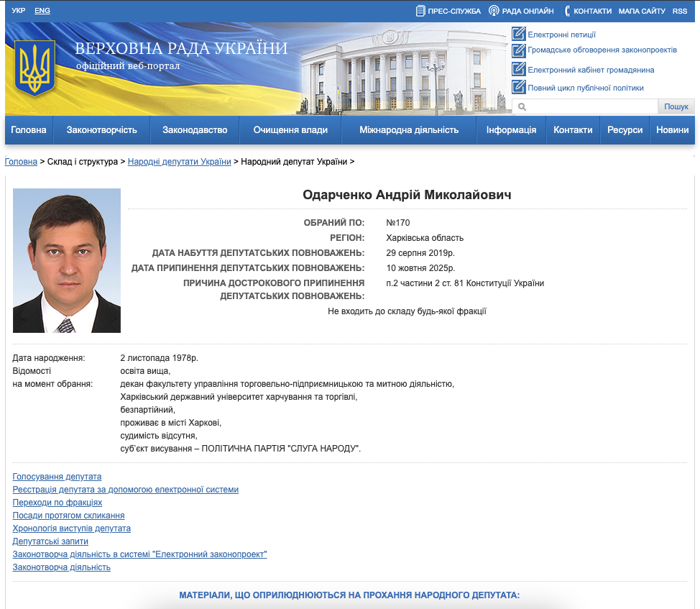This screenshot has width=700, height=609.
Task: Click the Rada Online broadcast icon
Action: pyautogui.click(x=494, y=11)
